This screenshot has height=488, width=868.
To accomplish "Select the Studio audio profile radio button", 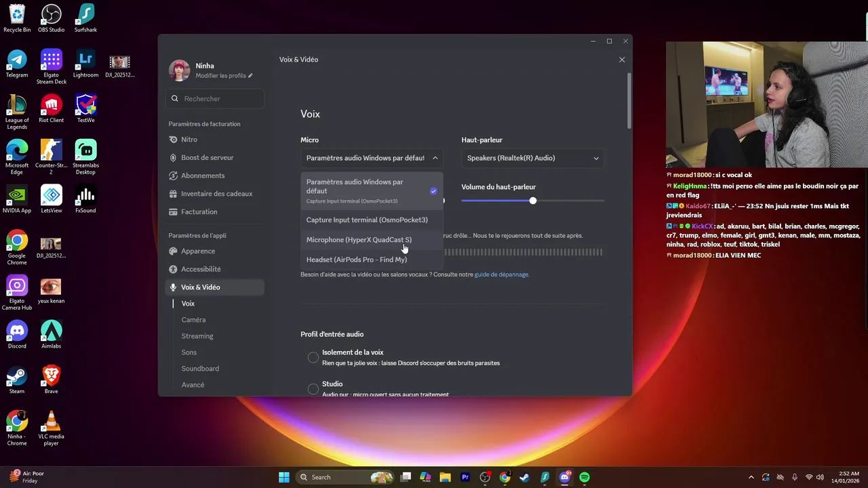I will click(x=313, y=389).
